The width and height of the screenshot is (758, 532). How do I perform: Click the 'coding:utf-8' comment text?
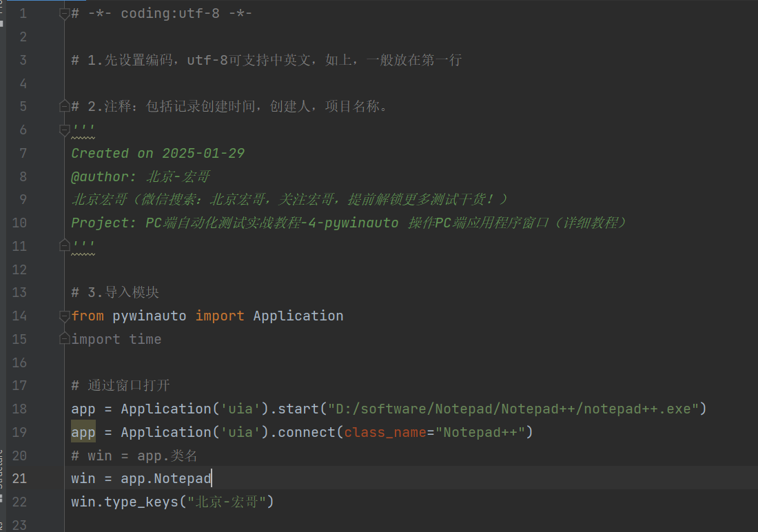[x=170, y=14]
